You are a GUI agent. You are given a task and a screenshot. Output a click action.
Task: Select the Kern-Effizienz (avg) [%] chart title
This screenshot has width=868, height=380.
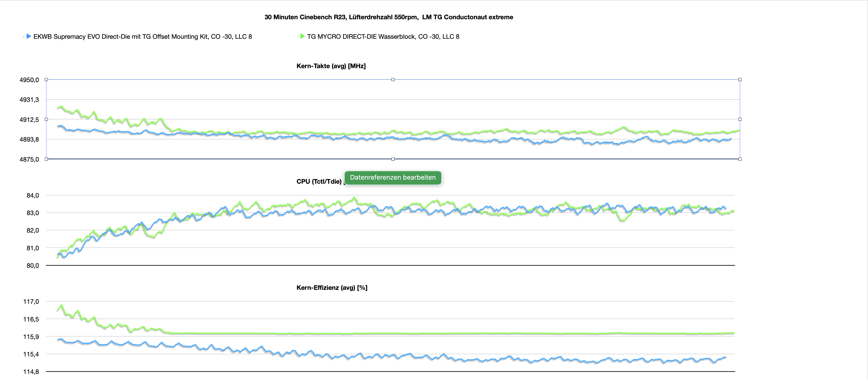[332, 288]
